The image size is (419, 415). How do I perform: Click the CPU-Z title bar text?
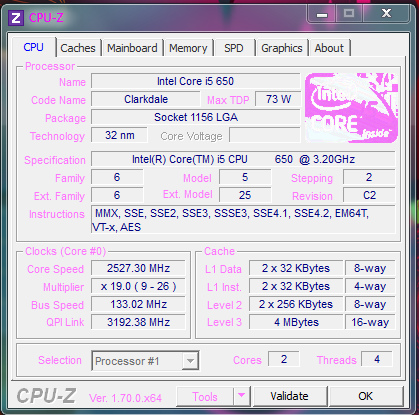pos(46,18)
